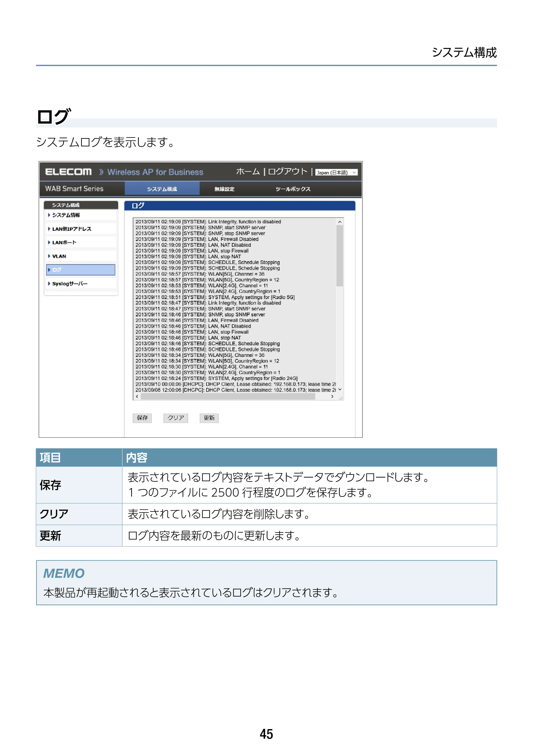This screenshot has height=756, width=533.
Task: Click the arrow icon beside システム情報
Action: pyautogui.click(x=49, y=215)
